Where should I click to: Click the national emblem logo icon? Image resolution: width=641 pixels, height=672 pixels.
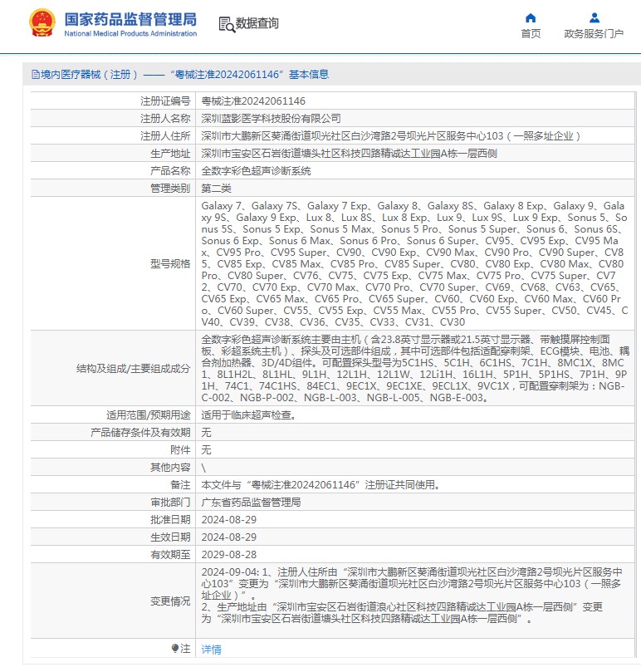[x=42, y=23]
